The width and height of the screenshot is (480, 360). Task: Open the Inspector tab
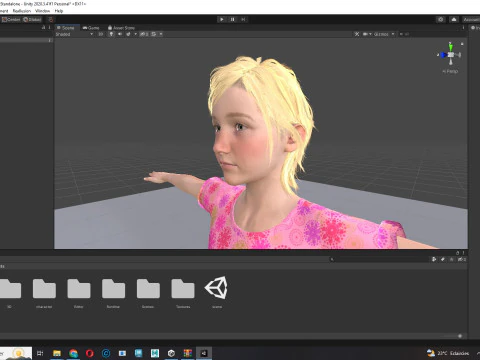[475, 28]
